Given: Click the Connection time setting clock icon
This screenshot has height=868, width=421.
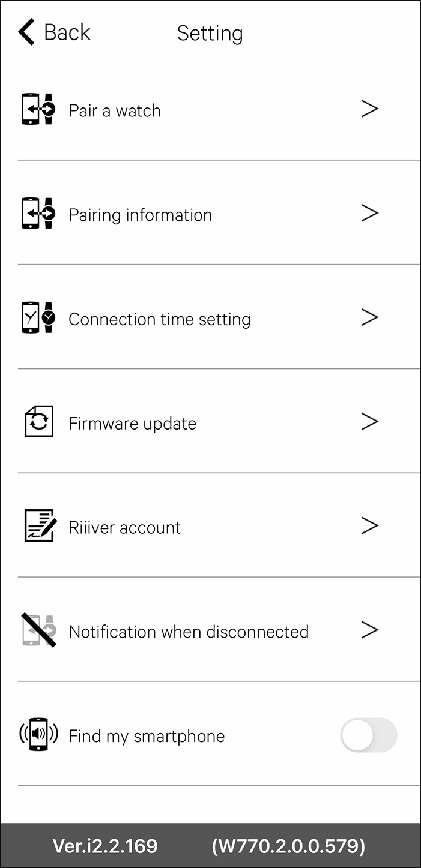Looking at the screenshot, I should coord(38,318).
